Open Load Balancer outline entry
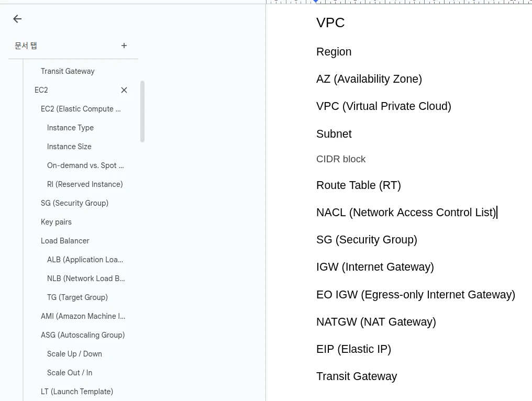532x401 pixels. (65, 241)
